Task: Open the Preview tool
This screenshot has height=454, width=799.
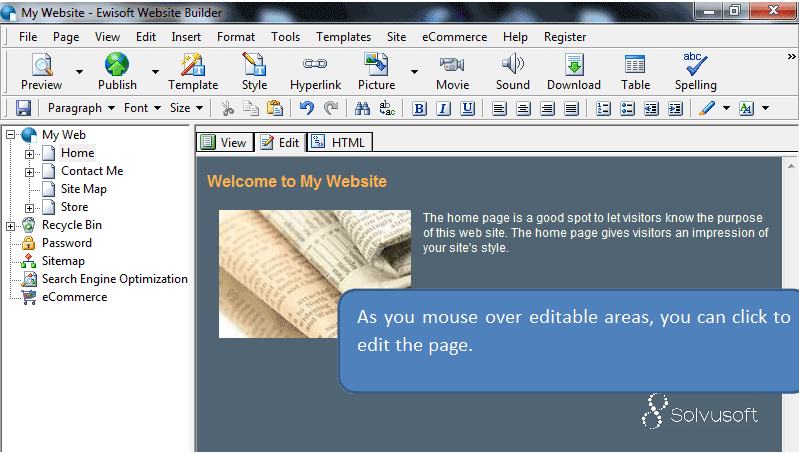Action: [x=41, y=72]
